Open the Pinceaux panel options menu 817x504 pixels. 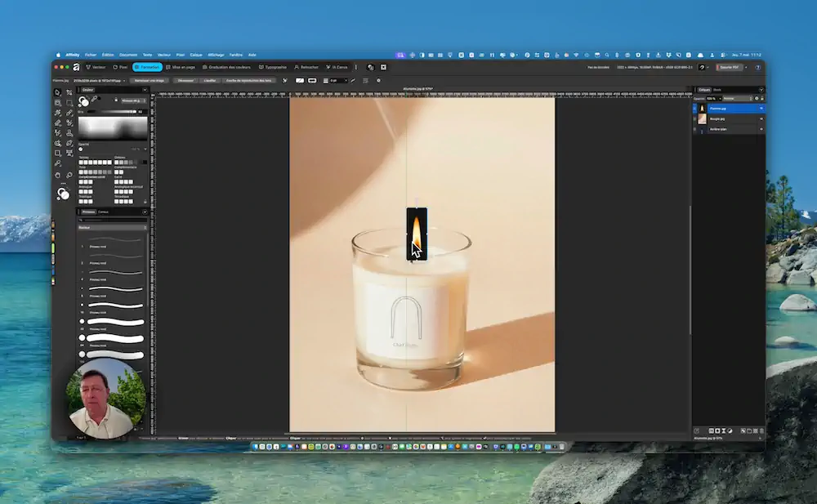tap(145, 212)
